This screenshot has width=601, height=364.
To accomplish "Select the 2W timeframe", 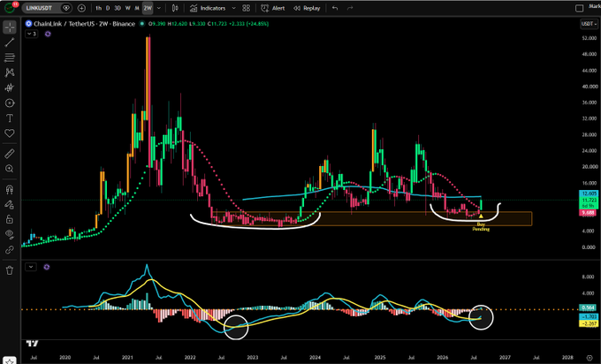I will pos(148,8).
